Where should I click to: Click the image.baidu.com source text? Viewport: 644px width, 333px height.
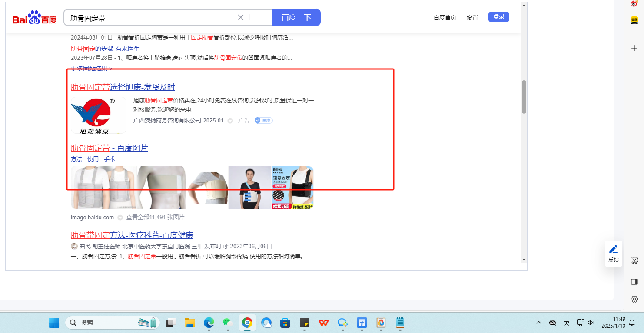click(x=92, y=217)
